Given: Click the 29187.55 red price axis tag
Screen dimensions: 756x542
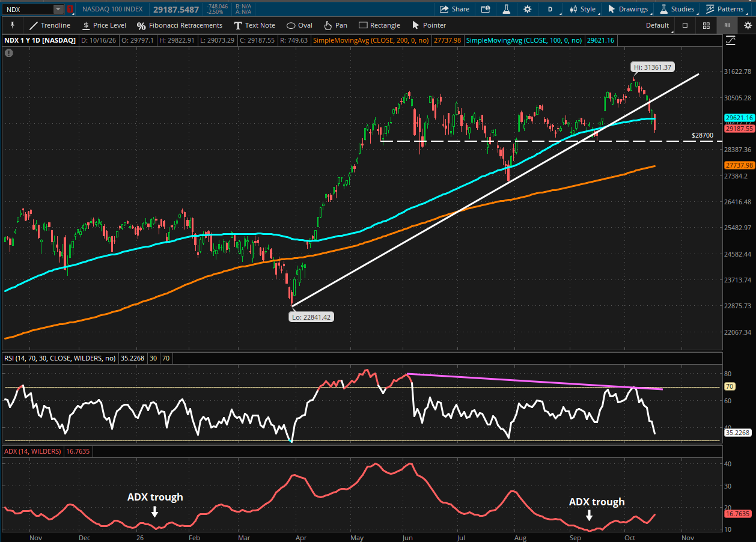Looking at the screenshot, I should [x=739, y=129].
